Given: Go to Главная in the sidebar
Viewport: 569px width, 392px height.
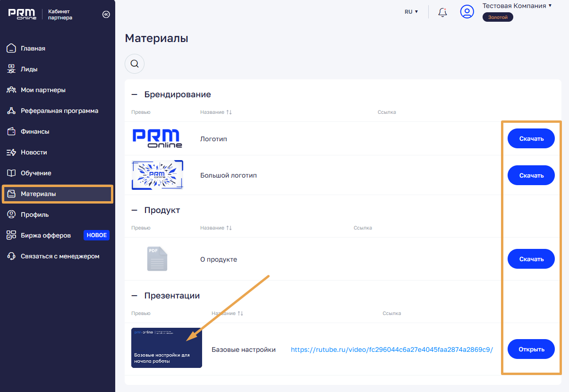Looking at the screenshot, I should point(33,48).
